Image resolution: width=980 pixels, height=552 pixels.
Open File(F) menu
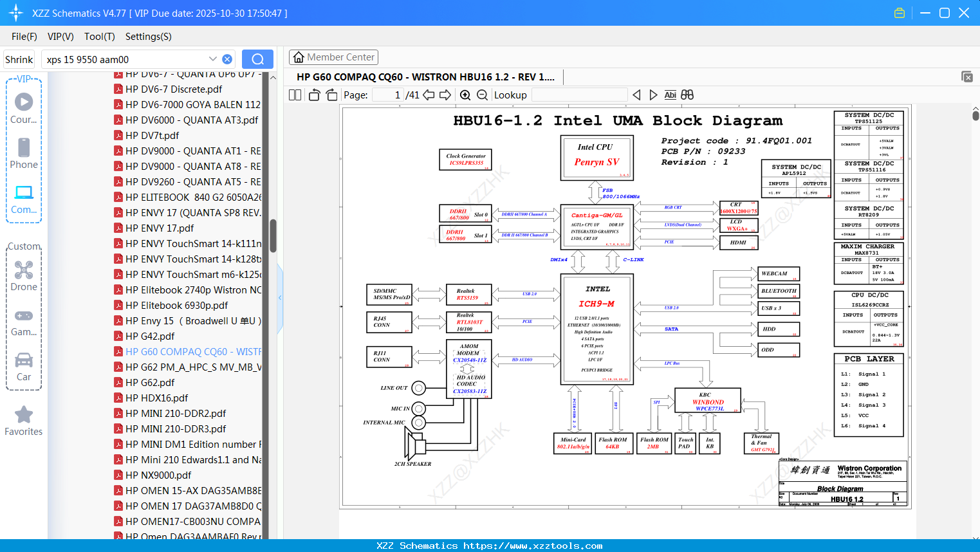pyautogui.click(x=24, y=37)
